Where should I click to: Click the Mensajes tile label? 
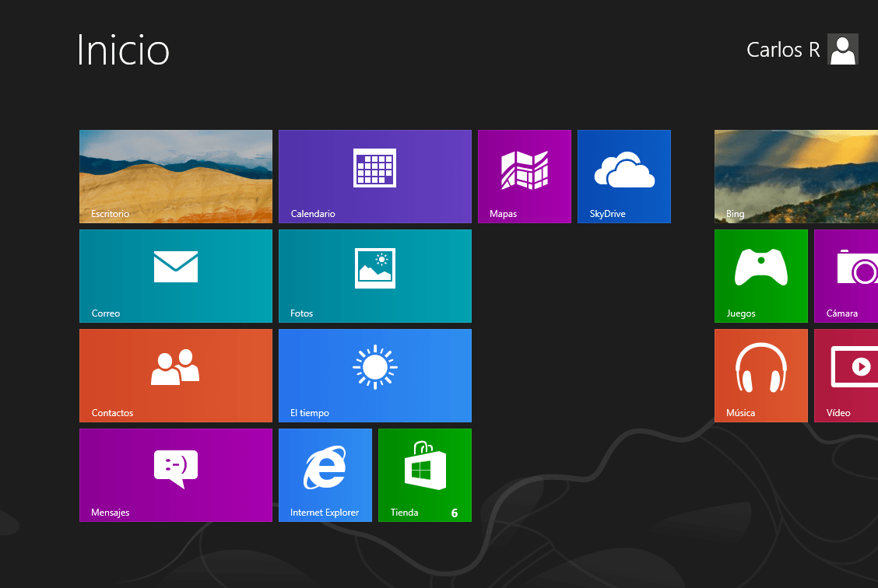(x=111, y=513)
